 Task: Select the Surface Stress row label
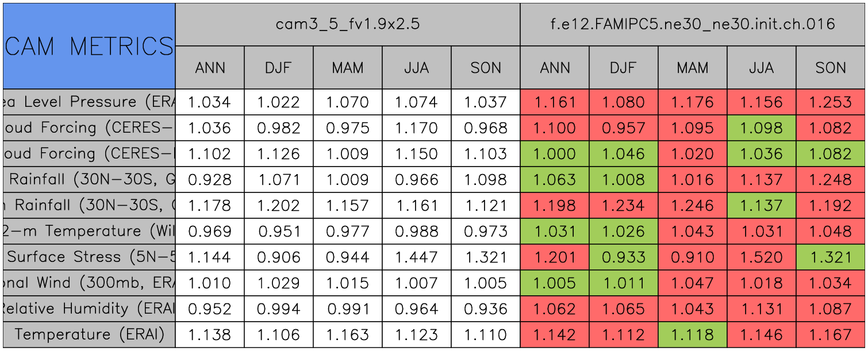89,257
